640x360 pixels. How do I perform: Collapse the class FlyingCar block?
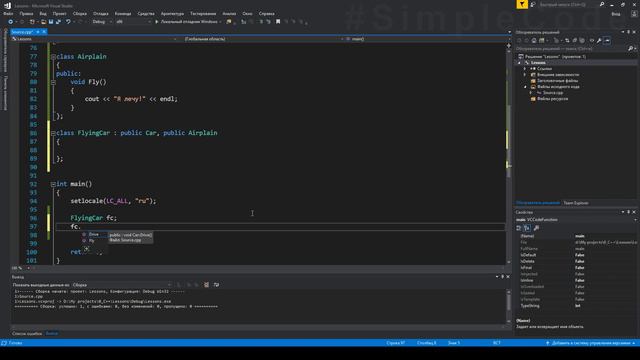pos(53,133)
